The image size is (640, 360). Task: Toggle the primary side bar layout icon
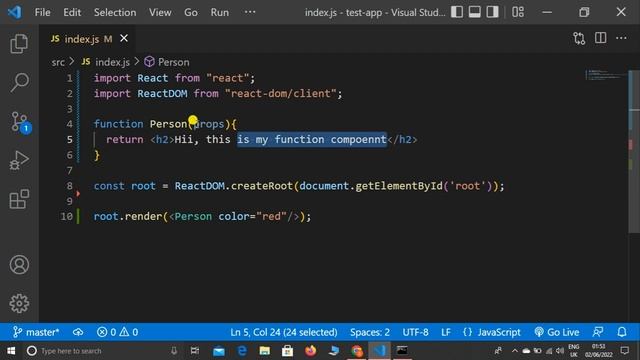coord(457,12)
